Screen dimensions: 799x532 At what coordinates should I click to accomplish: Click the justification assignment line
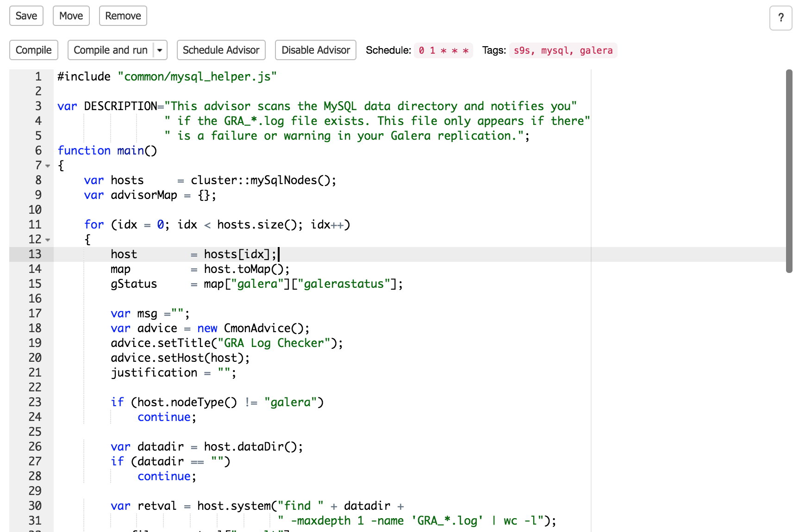[x=174, y=372]
